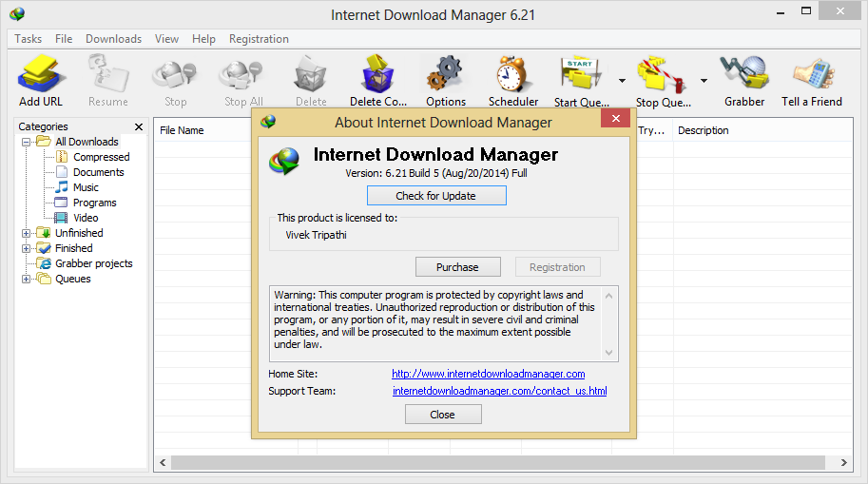This screenshot has width=868, height=484.
Task: Click the download list horizontal scrollbar track
Action: click(x=498, y=462)
